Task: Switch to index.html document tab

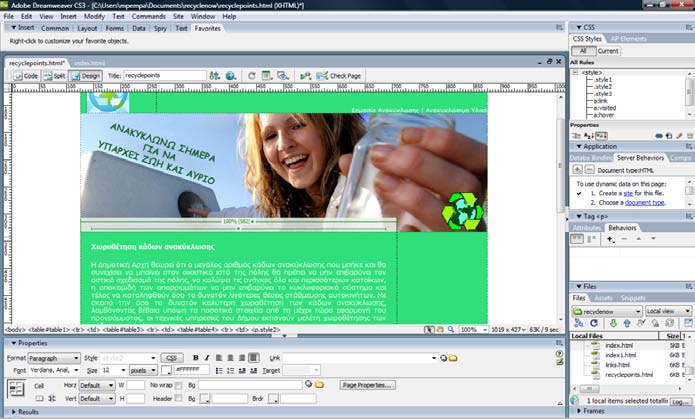Action: (90, 63)
